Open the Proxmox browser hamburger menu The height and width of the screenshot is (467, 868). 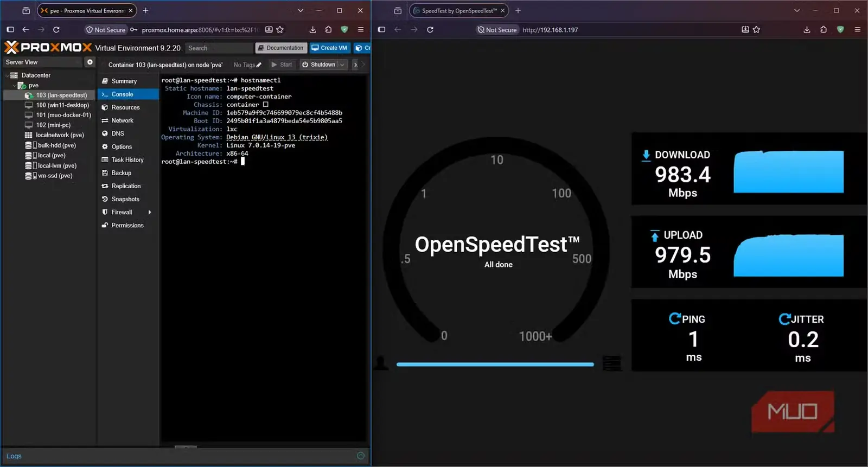click(361, 30)
